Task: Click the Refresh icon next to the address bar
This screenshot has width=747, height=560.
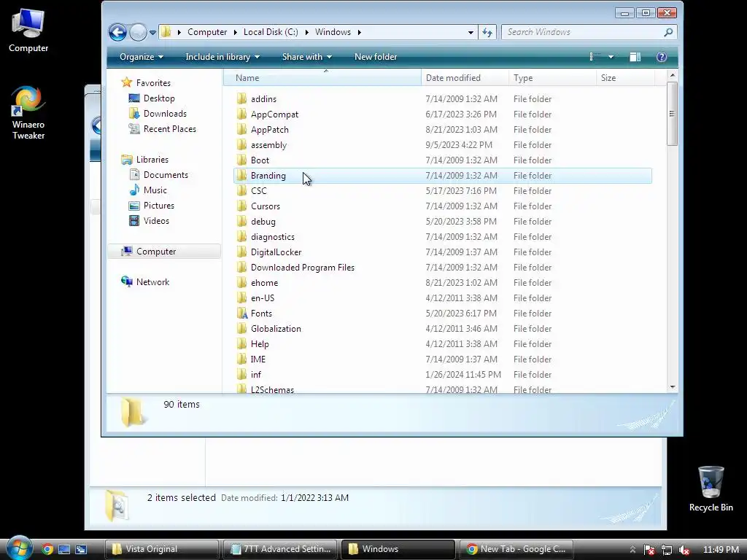Action: pos(487,32)
